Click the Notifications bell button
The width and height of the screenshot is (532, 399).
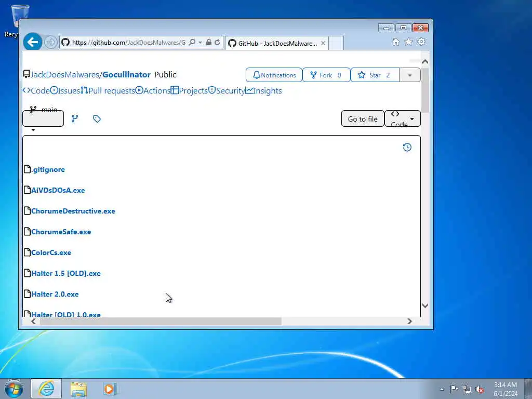(274, 75)
